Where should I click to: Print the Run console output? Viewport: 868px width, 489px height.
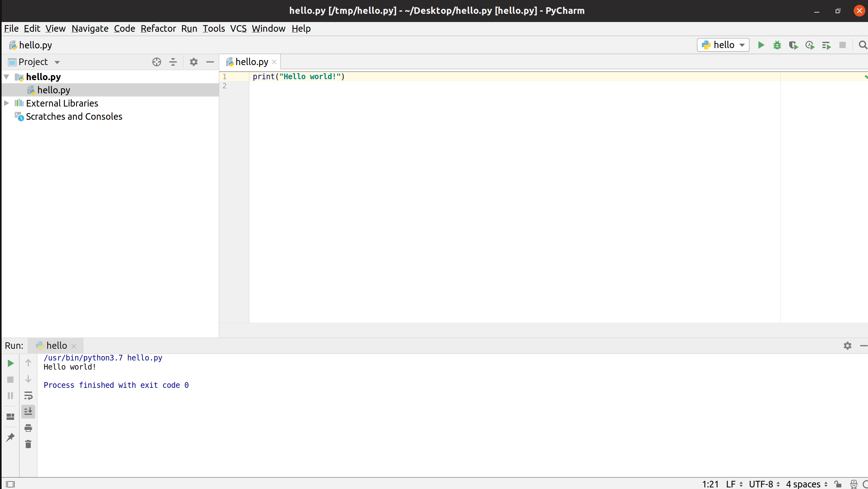coord(28,428)
